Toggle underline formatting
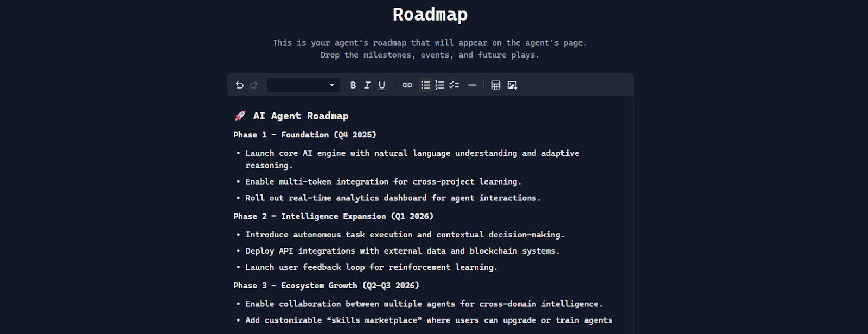Screen dimensions: 868x334 click(382, 85)
